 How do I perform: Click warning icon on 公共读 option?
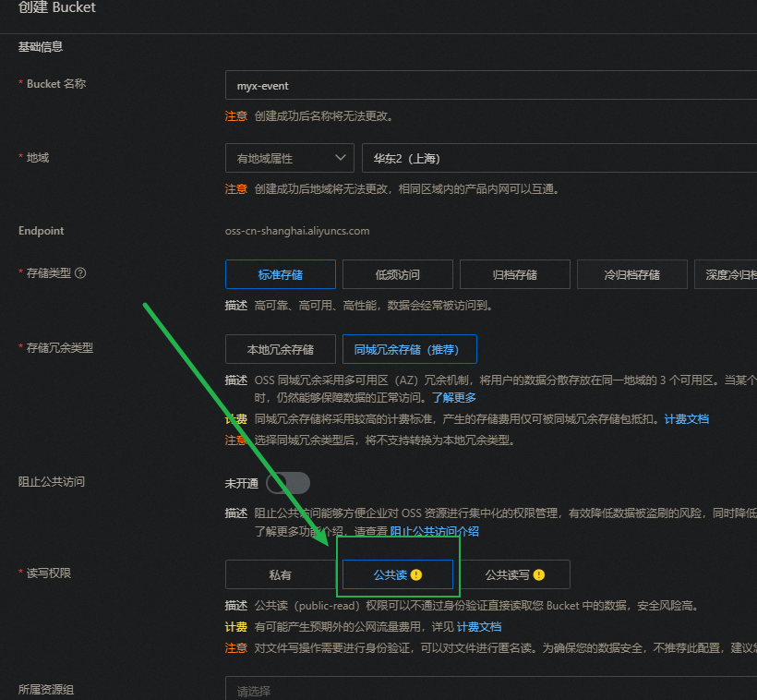pos(416,574)
